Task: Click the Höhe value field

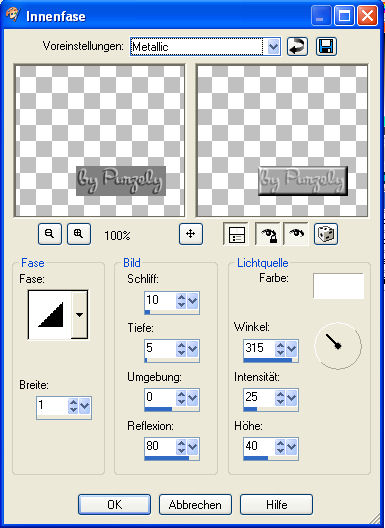Action: point(259,446)
